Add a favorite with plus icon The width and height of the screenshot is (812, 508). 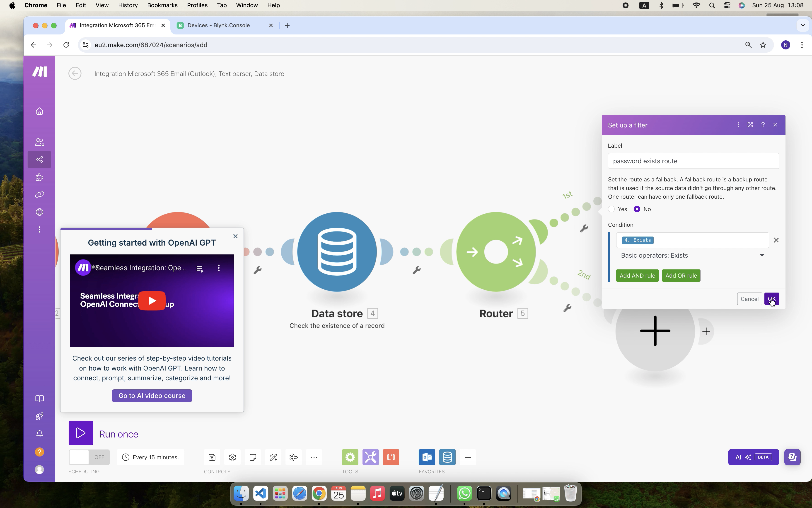pos(468,457)
